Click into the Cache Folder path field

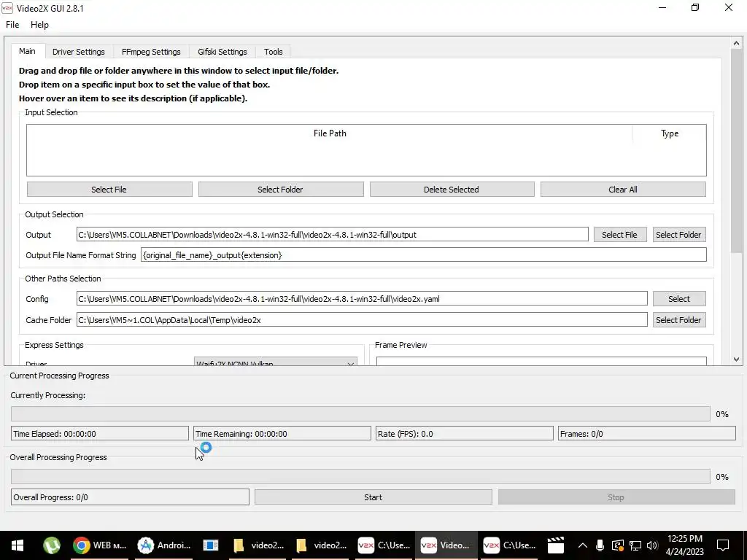362,319
